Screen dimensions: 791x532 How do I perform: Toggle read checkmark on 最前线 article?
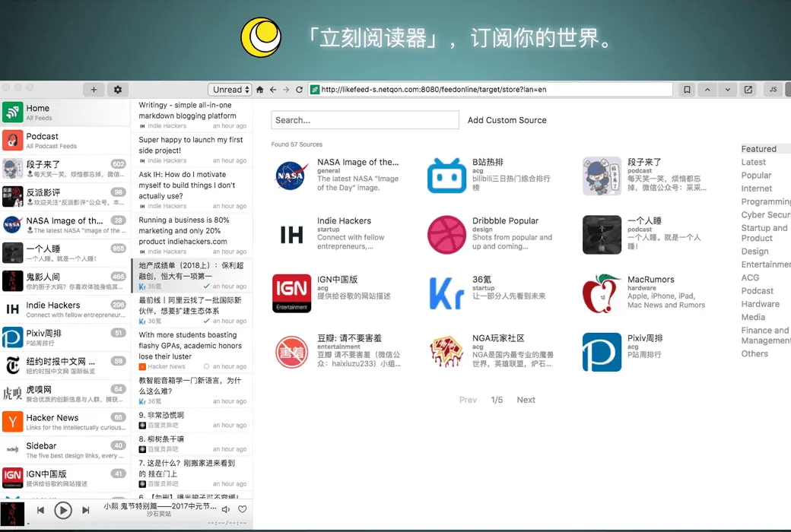tap(206, 321)
